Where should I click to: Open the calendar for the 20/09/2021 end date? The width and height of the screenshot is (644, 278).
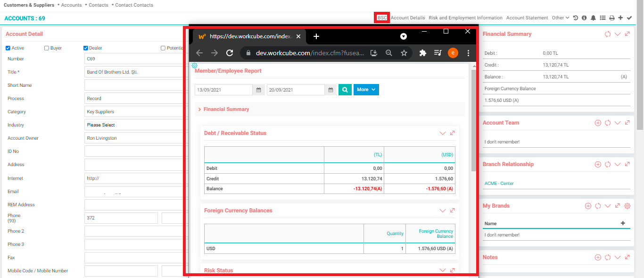[x=331, y=90]
